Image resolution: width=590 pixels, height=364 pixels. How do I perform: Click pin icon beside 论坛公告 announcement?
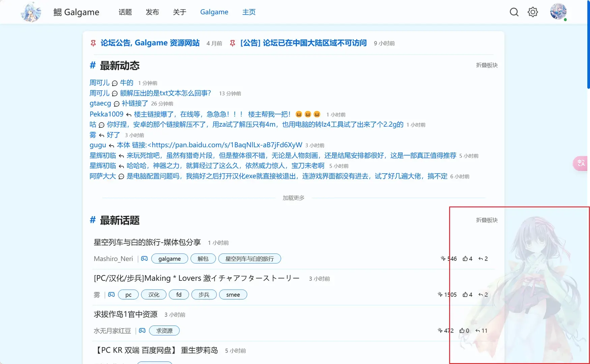point(93,43)
